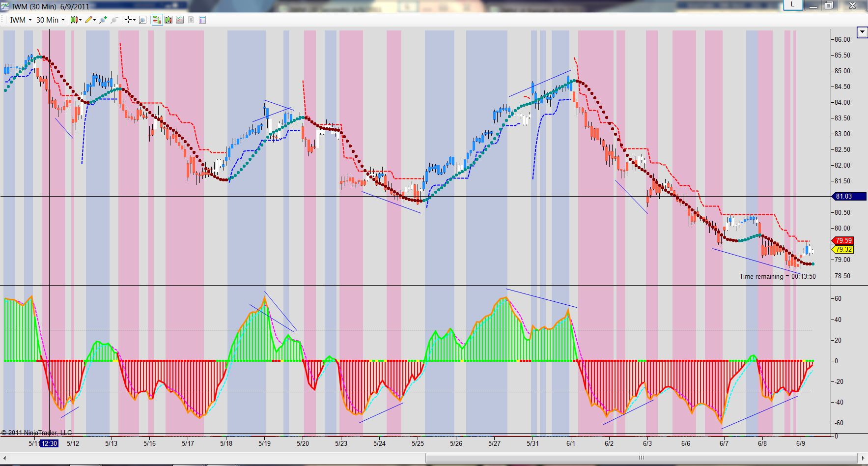Open the Indicators line chart icon

180,20
